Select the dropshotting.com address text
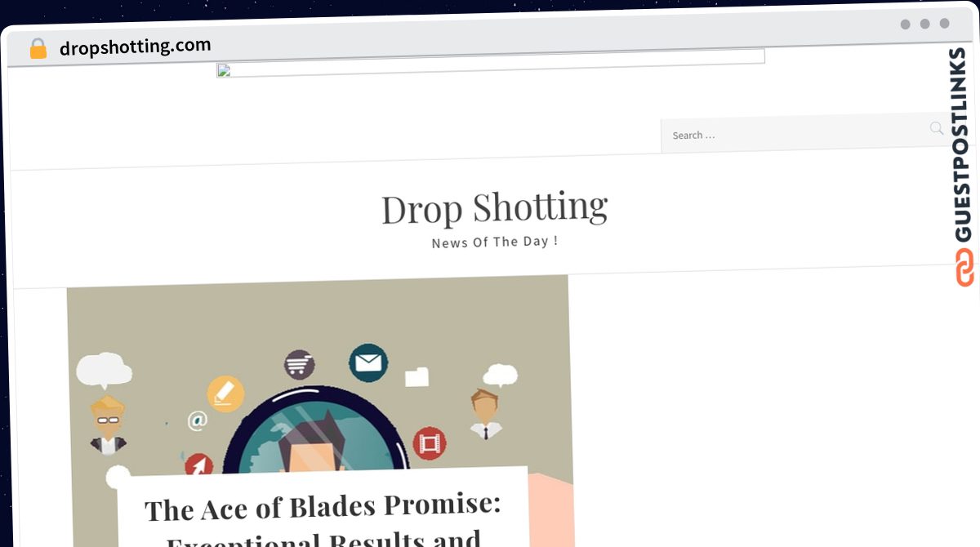The image size is (980, 547). [136, 47]
